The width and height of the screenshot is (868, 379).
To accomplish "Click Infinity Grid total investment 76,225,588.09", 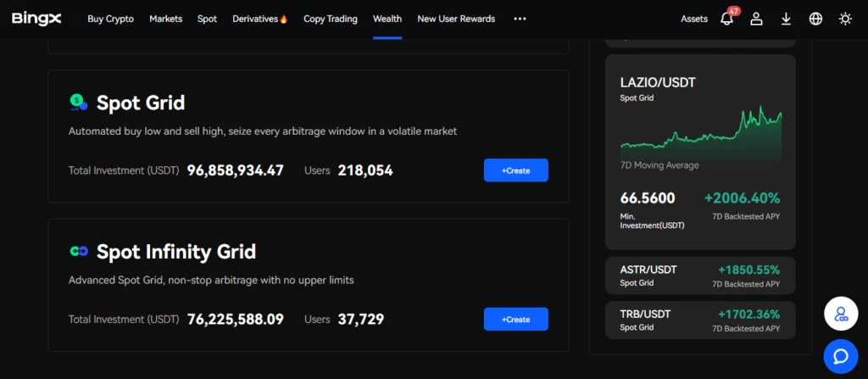I will pos(236,319).
